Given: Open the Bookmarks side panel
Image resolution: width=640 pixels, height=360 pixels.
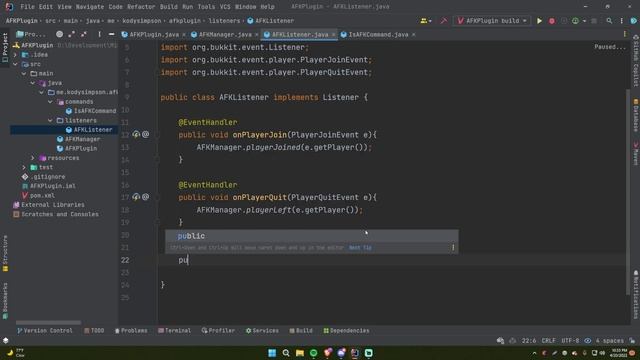Looking at the screenshot, I should click(x=5, y=301).
